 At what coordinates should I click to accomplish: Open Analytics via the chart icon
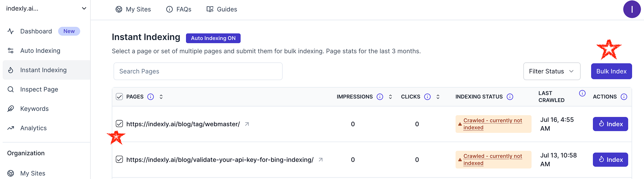pos(11,128)
